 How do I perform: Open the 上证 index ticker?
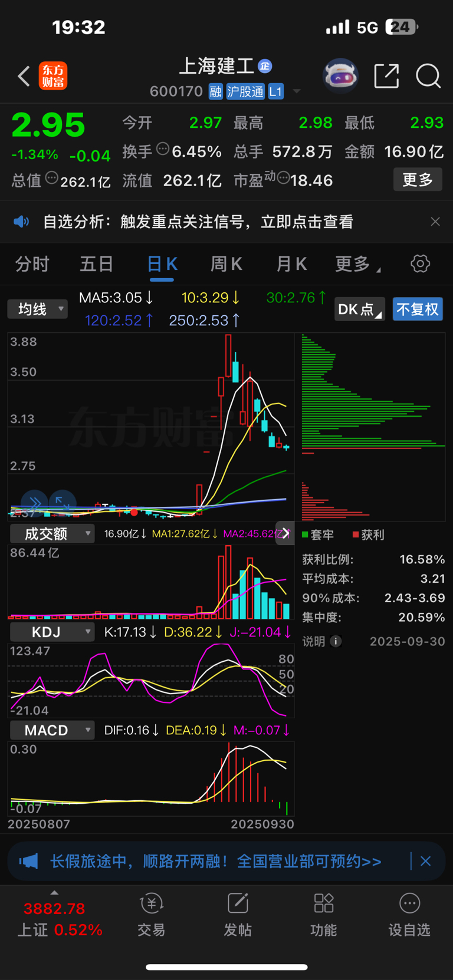59,919
